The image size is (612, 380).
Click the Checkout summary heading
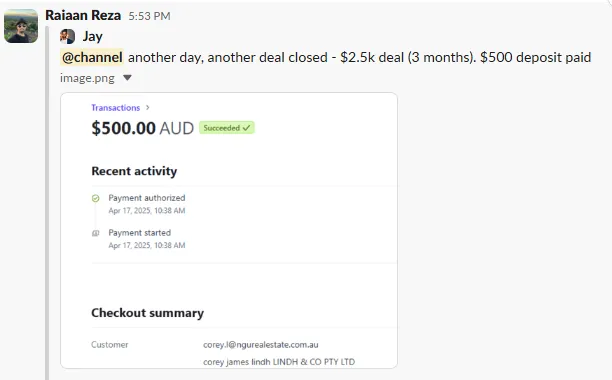pos(148,313)
